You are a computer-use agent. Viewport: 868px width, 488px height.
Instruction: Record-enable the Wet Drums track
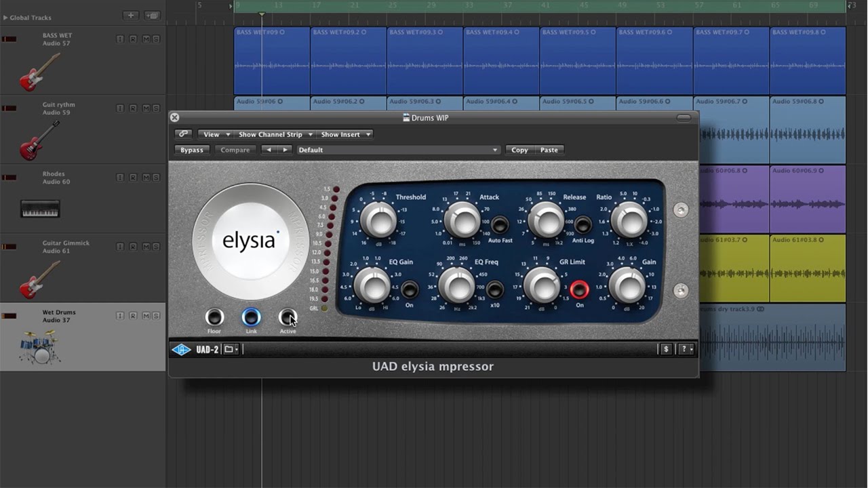point(133,316)
